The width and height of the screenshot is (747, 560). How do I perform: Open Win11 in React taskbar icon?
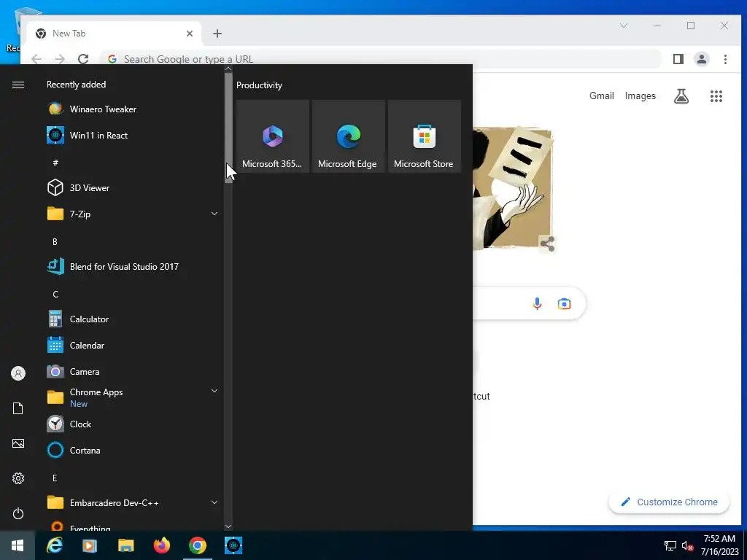(x=233, y=545)
